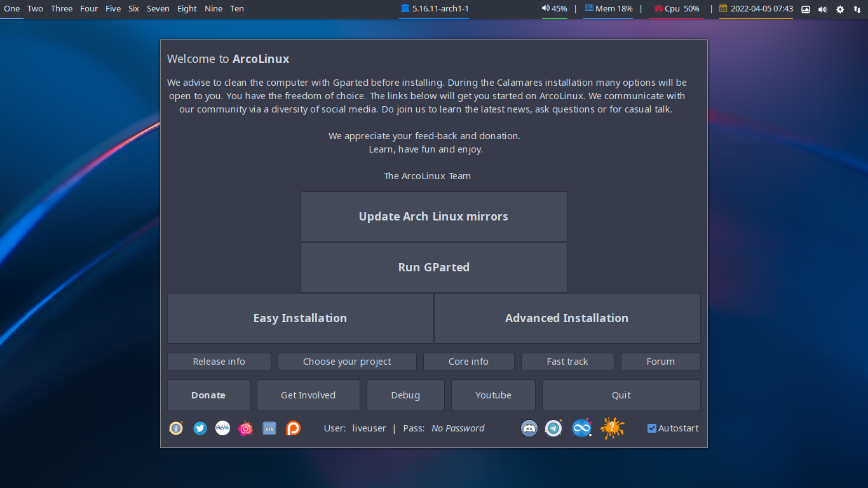Open the Twitter bird icon
The height and width of the screenshot is (488, 868).
pos(200,428)
